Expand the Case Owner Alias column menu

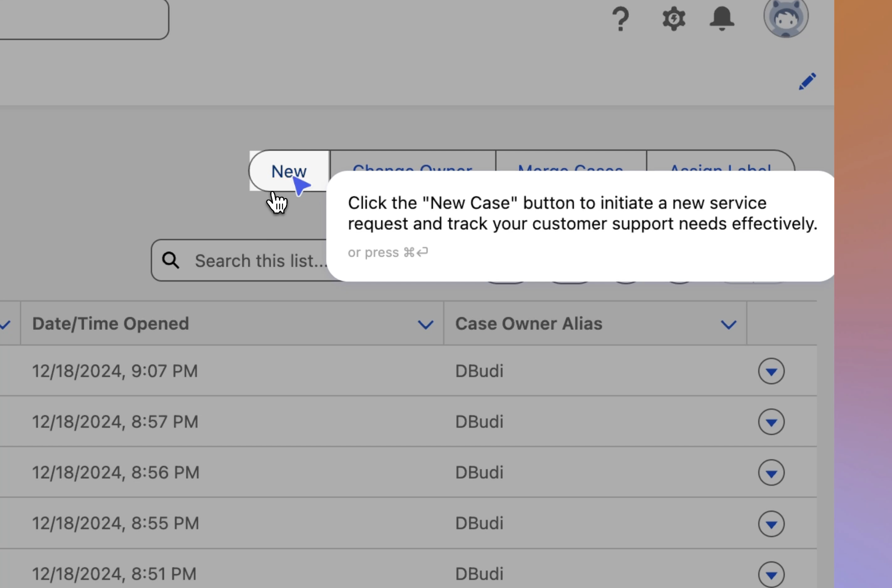point(728,324)
